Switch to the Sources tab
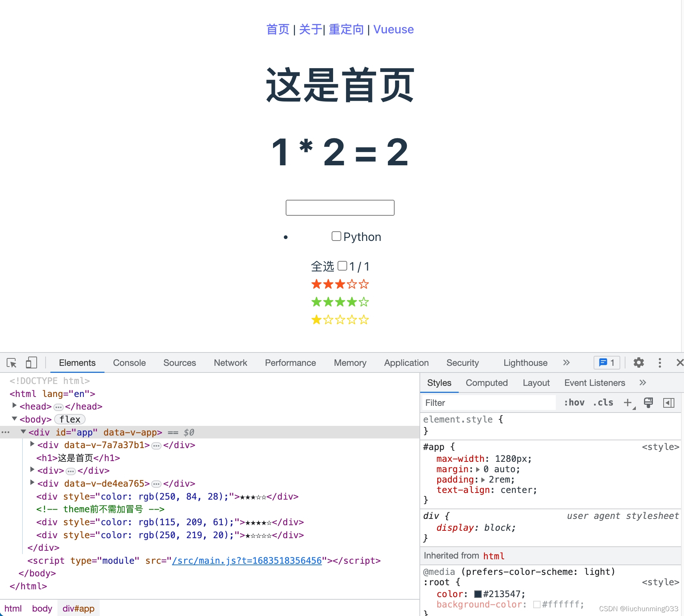This screenshot has height=616, width=684. click(180, 363)
